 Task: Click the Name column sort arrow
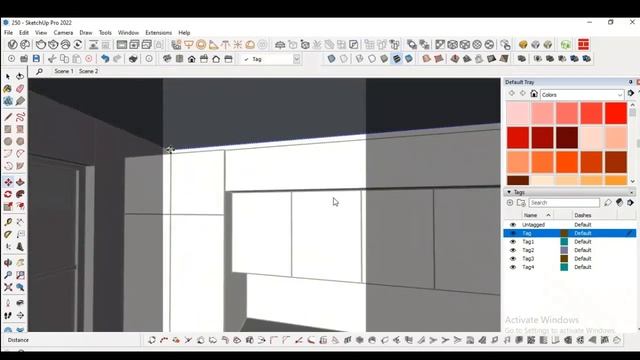tap(548, 215)
